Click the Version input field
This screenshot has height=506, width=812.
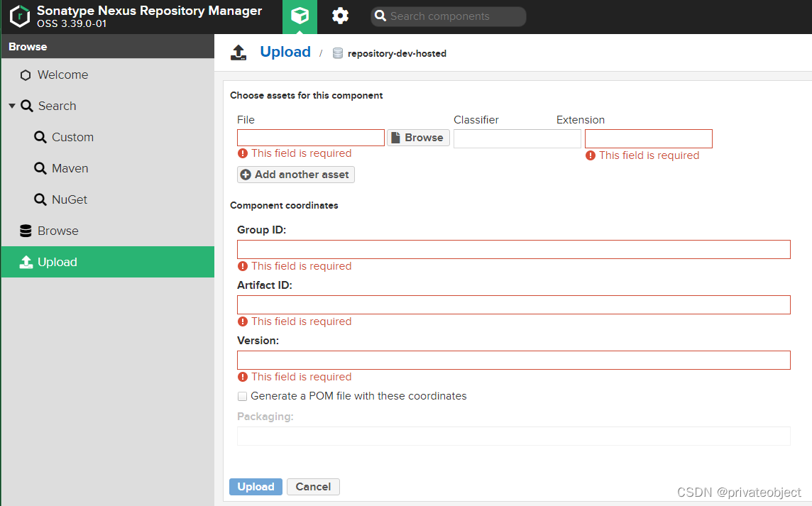[514, 361]
